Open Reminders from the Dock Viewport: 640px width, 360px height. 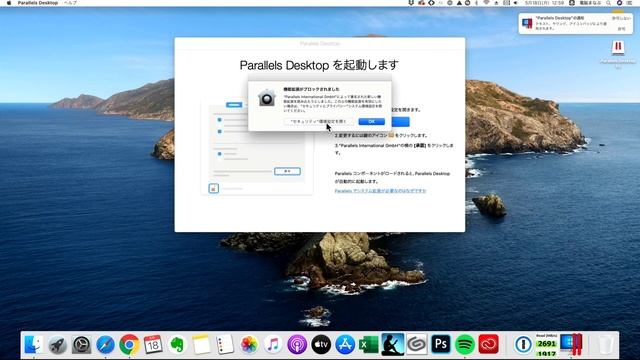pos(225,345)
